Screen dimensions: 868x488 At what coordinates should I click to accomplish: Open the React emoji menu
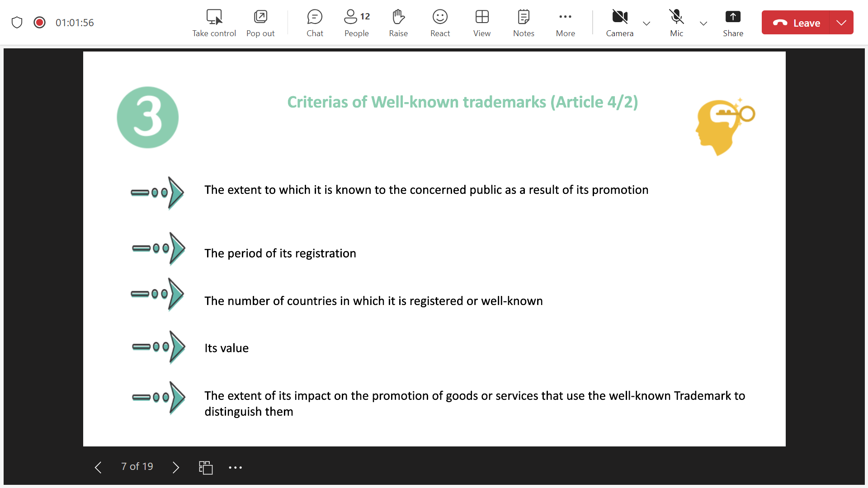pyautogui.click(x=440, y=23)
